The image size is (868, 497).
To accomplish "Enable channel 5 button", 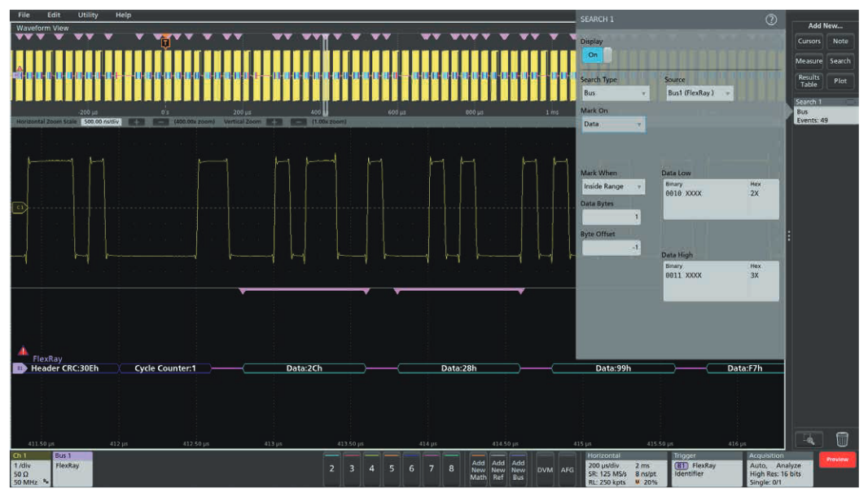I will (x=392, y=469).
